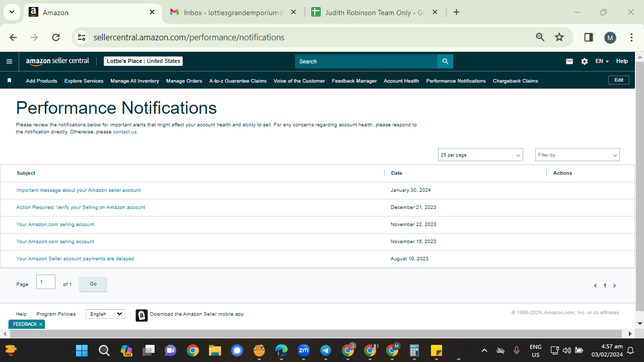
Task: Open Program Policies footer link
Action: pos(56,314)
